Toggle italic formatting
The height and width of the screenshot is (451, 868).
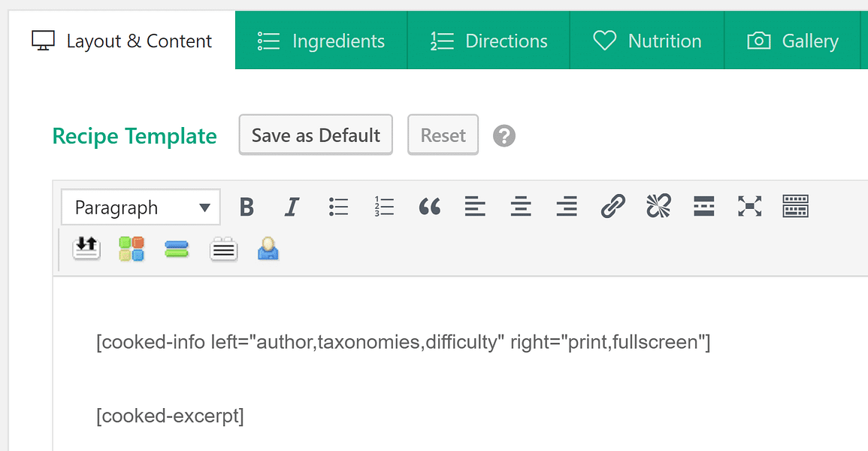click(292, 207)
